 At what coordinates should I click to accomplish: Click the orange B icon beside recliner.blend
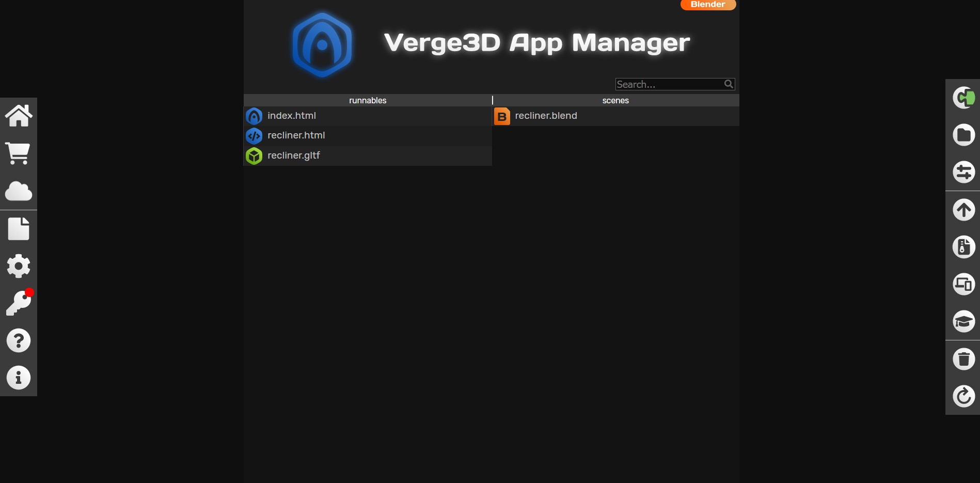[502, 116]
